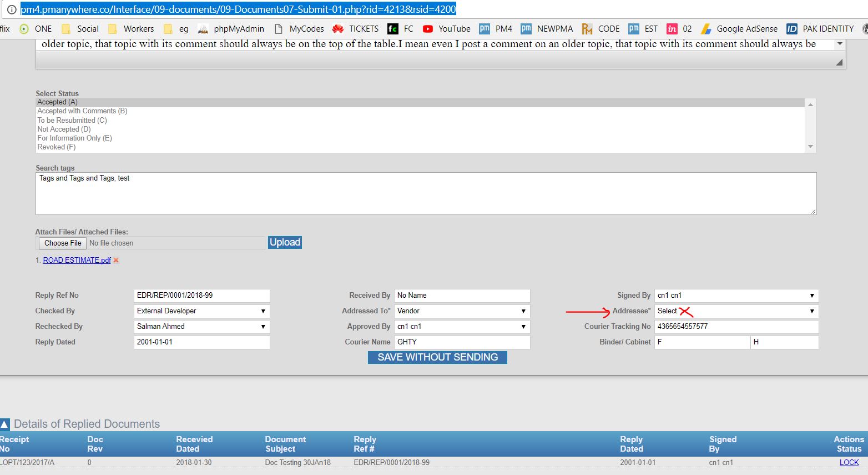868x475 pixels.
Task: Select 'Revoked (F)' status option
Action: coord(56,147)
